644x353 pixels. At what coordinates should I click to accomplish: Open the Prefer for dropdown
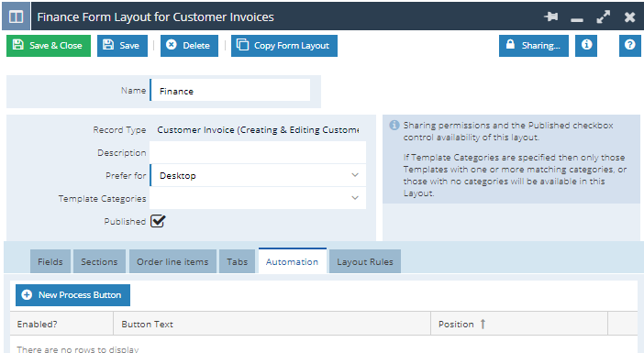tap(258, 175)
